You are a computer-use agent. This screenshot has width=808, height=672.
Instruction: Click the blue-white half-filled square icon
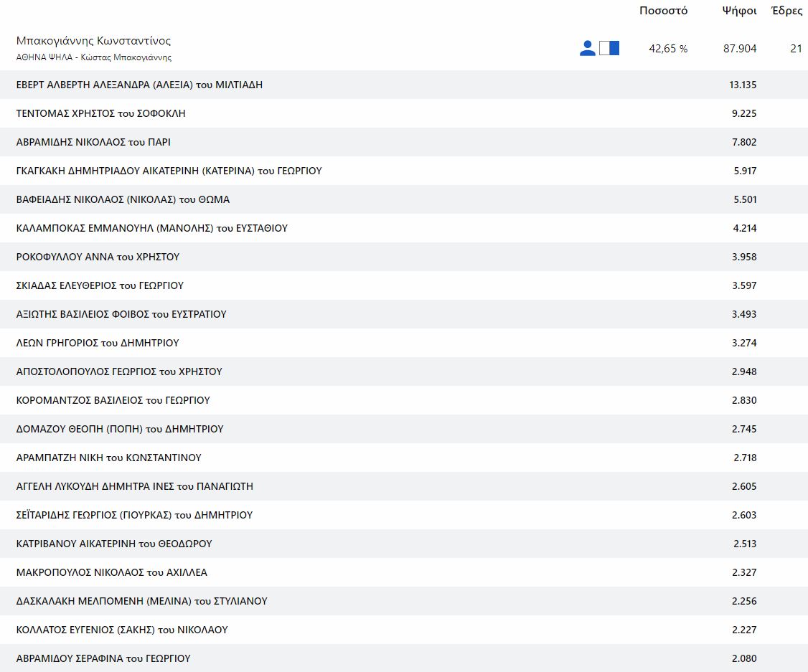coord(609,49)
